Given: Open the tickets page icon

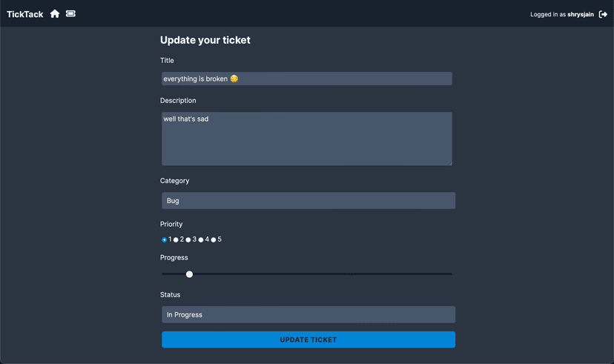Looking at the screenshot, I should [x=70, y=13].
